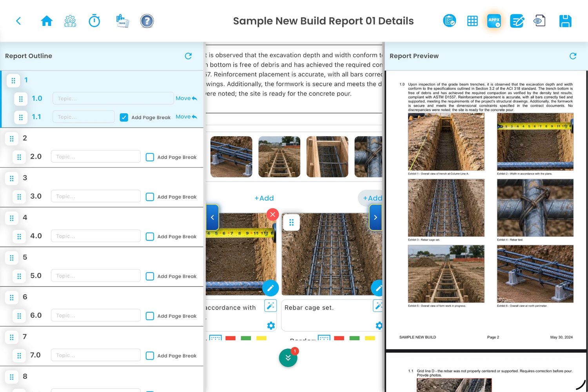Show previous photo with left chevron
Screen dimensions: 588x392
click(x=212, y=217)
